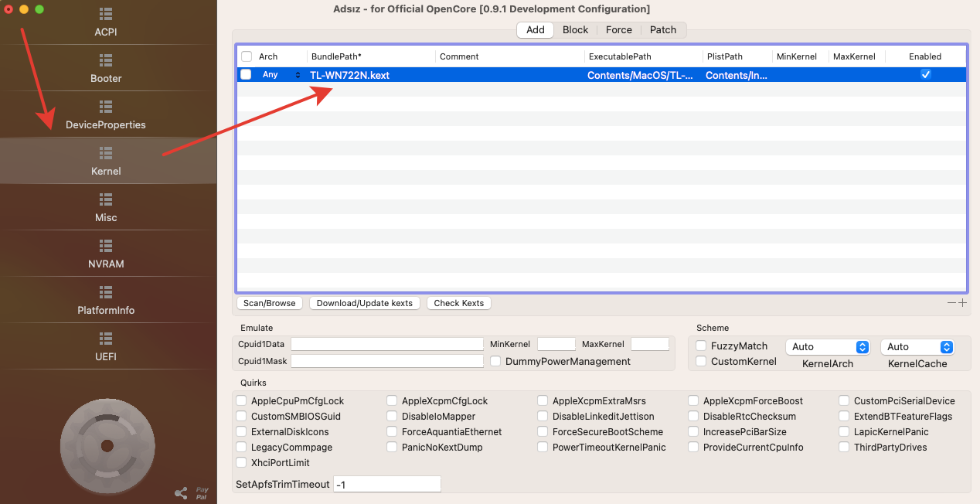The image size is (980, 504).
Task: Switch to the Block tab
Action: (575, 30)
